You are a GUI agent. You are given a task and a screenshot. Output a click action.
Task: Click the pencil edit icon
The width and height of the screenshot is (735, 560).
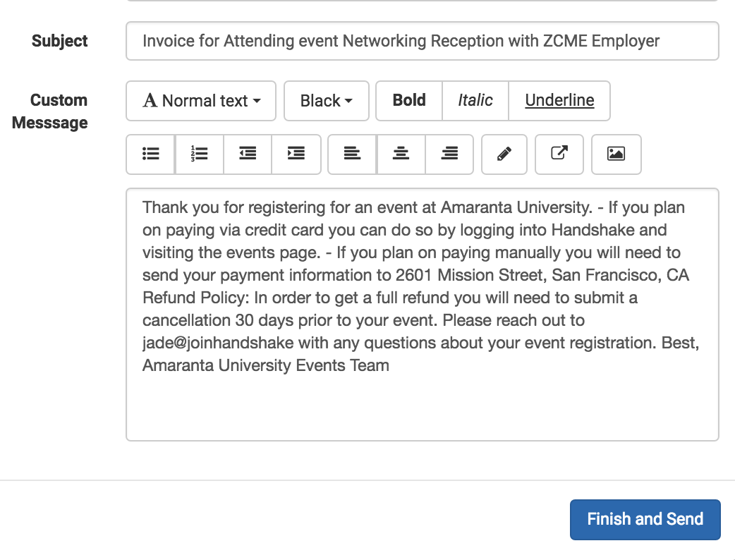504,154
